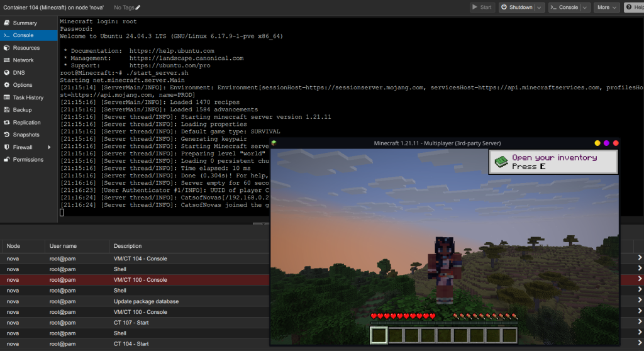
Task: Open the Summary panel in sidebar
Action: coord(25,23)
